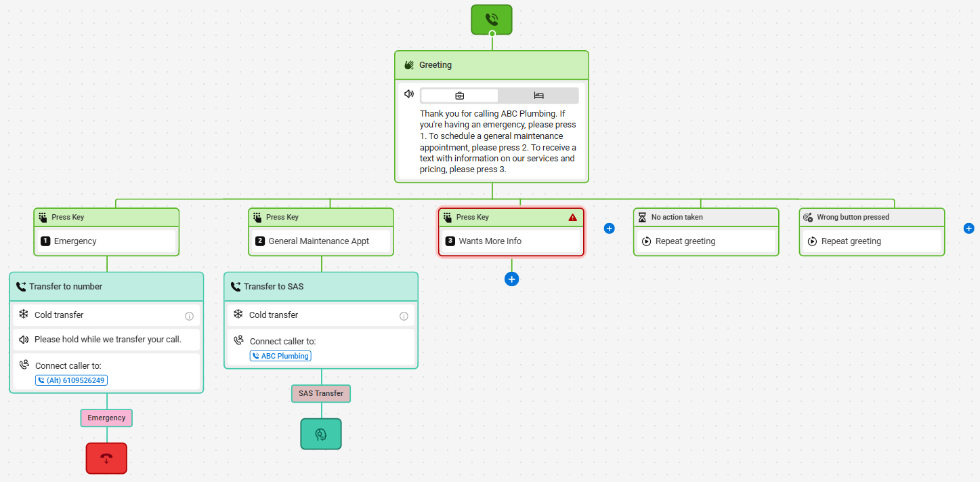
Task: Click the number 3 key badge
Action: tap(450, 241)
